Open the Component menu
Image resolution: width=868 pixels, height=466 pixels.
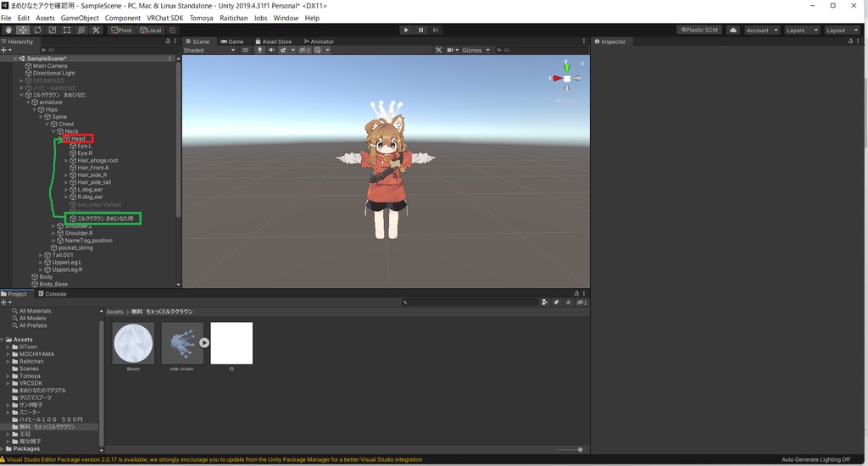pos(123,18)
